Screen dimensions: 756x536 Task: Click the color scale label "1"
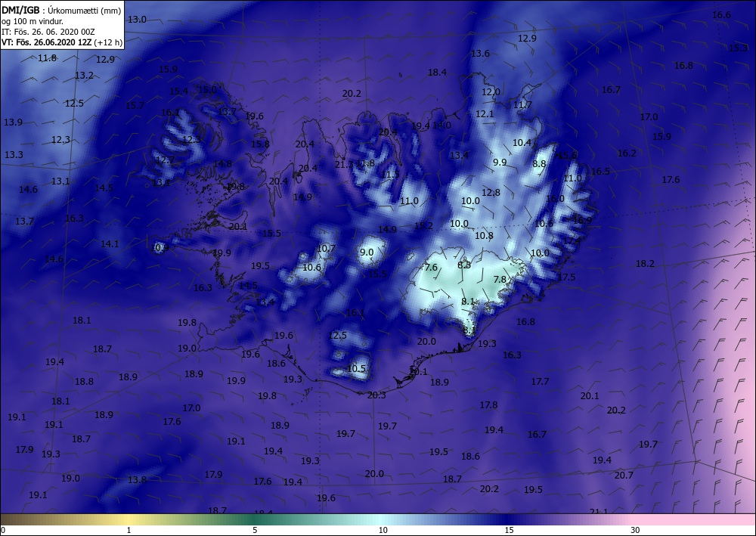click(129, 530)
